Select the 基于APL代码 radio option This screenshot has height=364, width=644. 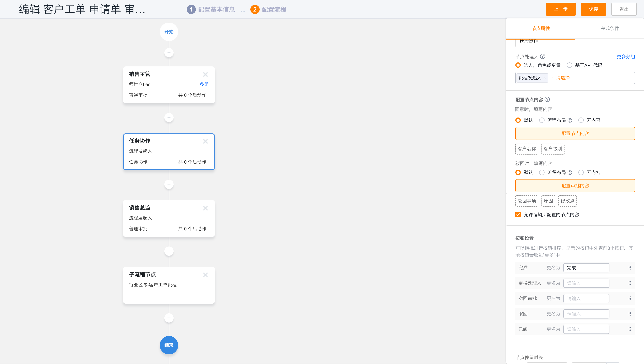(569, 65)
